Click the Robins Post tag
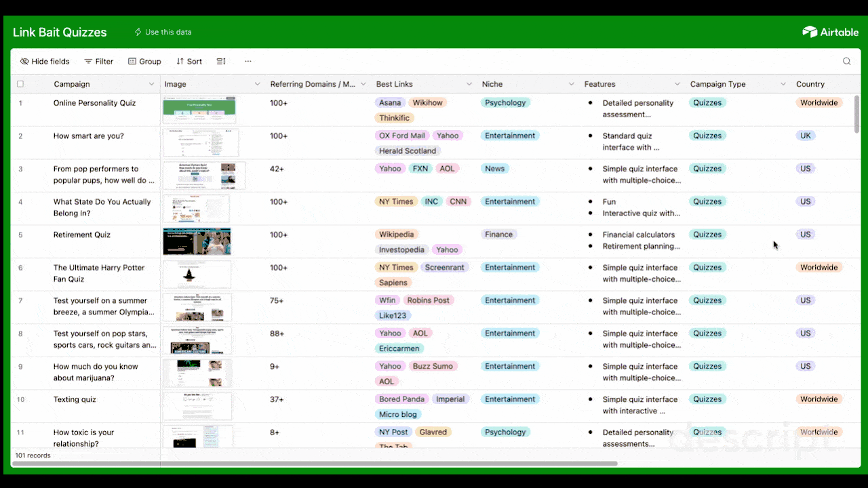The image size is (868, 488). point(428,300)
